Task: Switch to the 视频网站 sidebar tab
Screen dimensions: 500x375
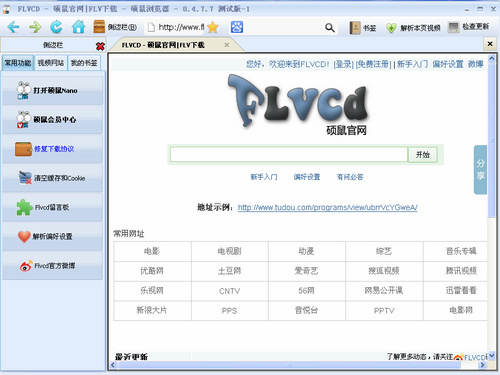Action: click(51, 63)
